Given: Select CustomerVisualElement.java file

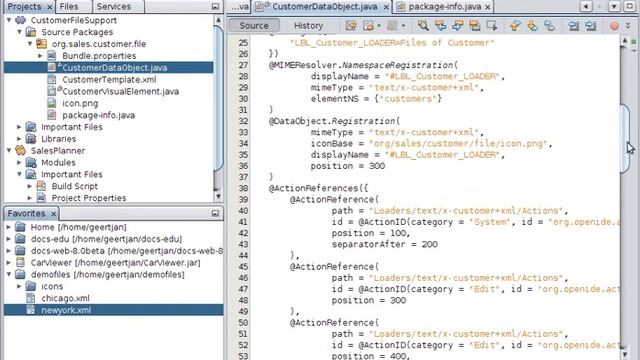Looking at the screenshot, I should click(120, 91).
